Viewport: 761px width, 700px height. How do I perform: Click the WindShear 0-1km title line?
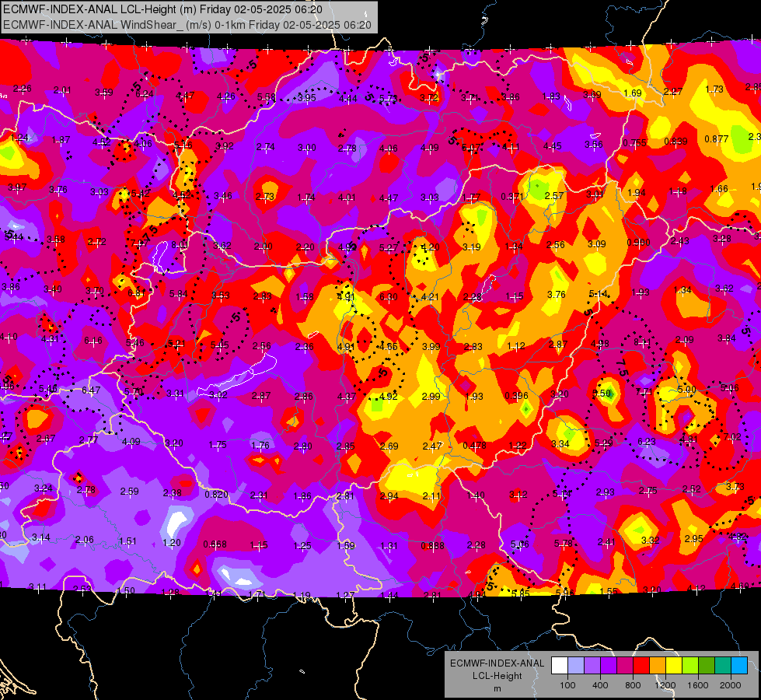[187, 25]
